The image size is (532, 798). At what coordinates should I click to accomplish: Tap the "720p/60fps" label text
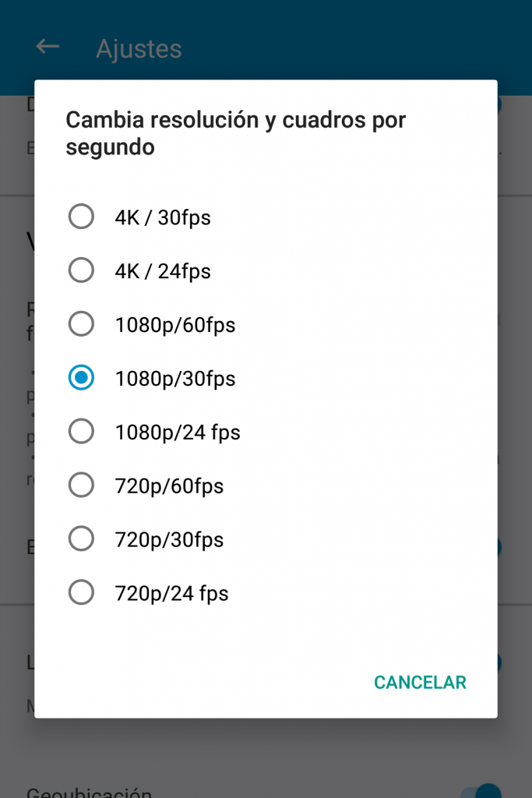point(169,486)
